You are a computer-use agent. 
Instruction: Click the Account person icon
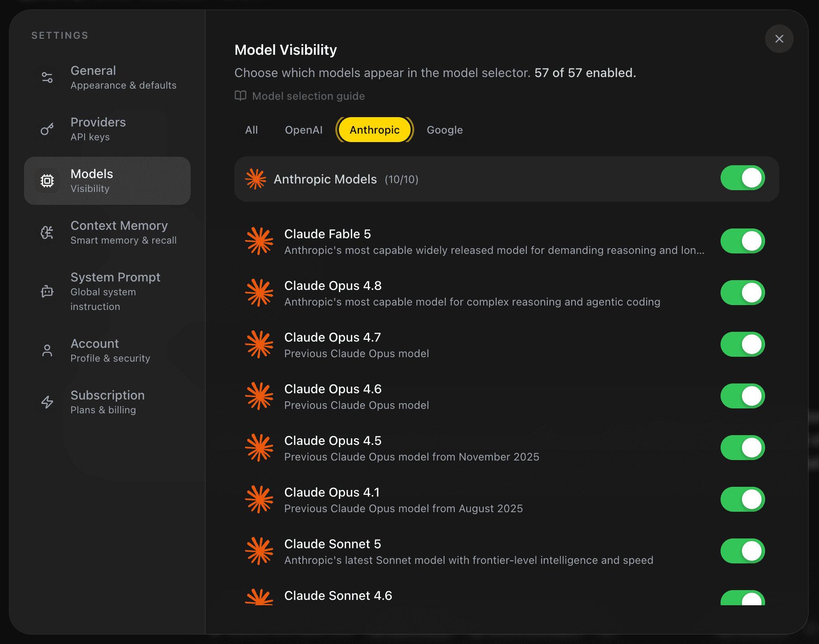pyautogui.click(x=47, y=351)
